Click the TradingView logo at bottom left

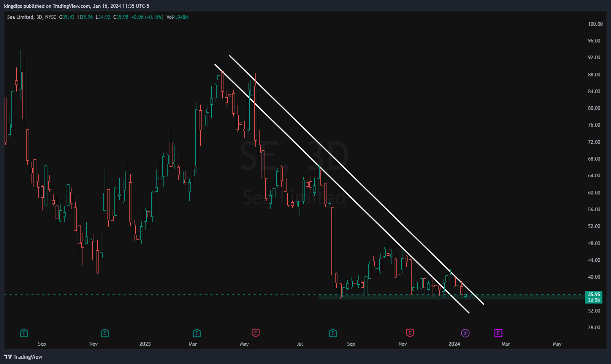point(23,357)
